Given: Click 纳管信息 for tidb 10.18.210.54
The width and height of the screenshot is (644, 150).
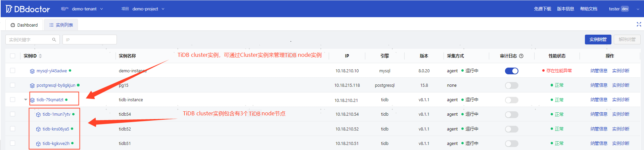Looking at the screenshot, I should 599,114.
